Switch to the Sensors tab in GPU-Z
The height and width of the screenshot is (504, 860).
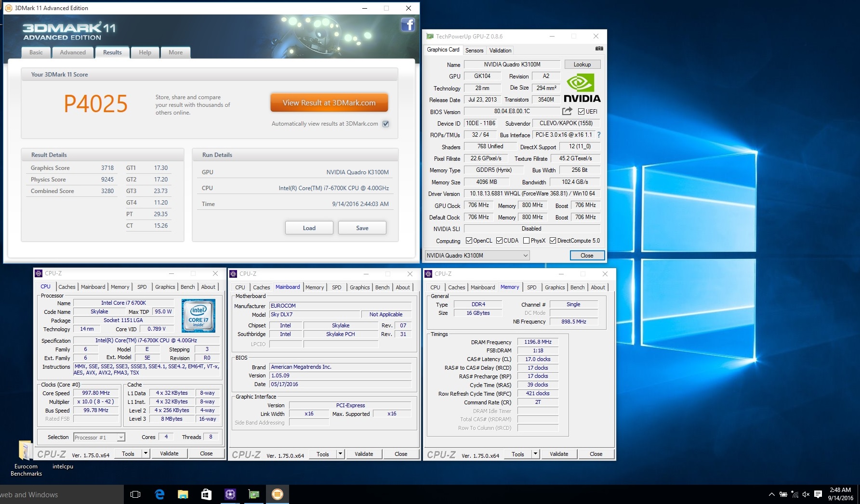click(474, 51)
